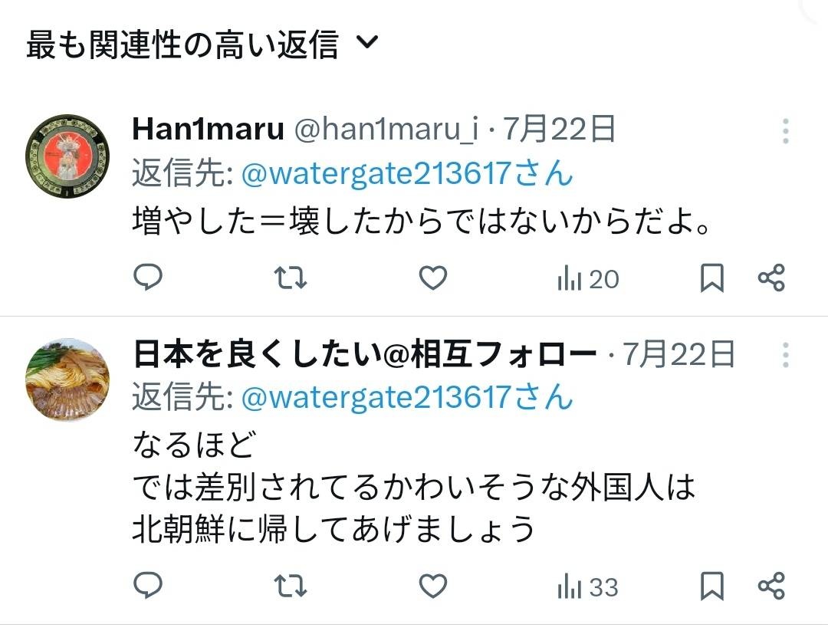The width and height of the screenshot is (828, 644).
Task: Open Han1maru profile avatar
Action: (x=67, y=156)
